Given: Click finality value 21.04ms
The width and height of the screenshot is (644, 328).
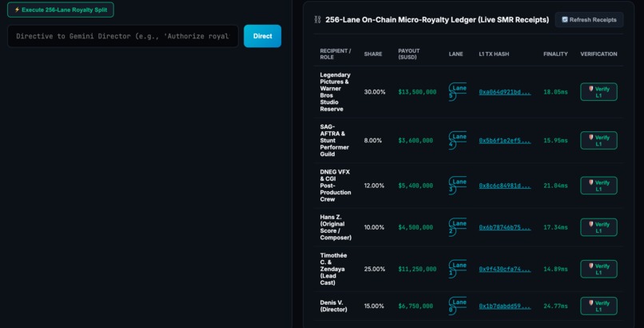Looking at the screenshot, I should point(555,186).
